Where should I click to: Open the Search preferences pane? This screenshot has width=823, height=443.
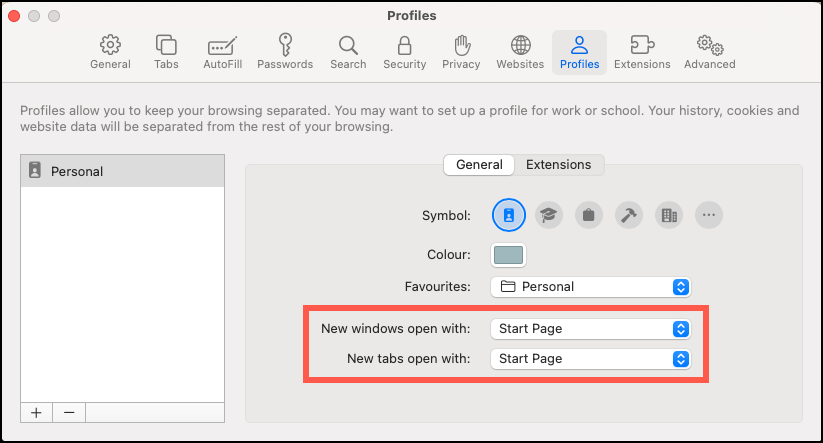click(348, 52)
